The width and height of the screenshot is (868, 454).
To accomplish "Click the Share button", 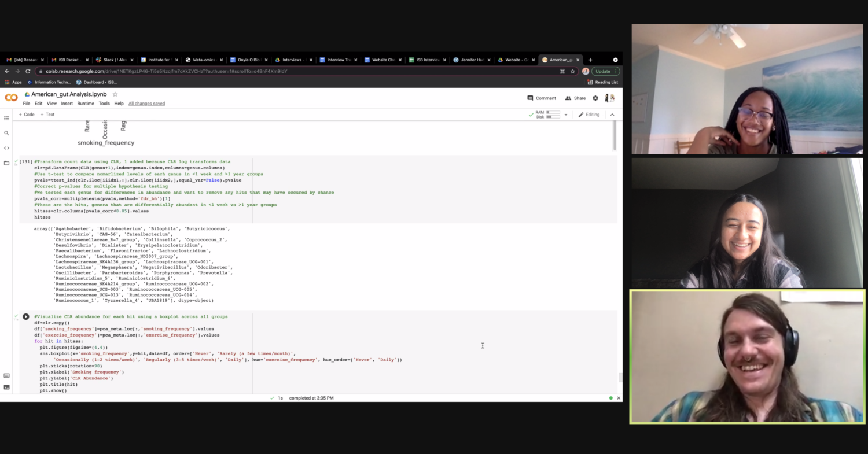I will 575,98.
